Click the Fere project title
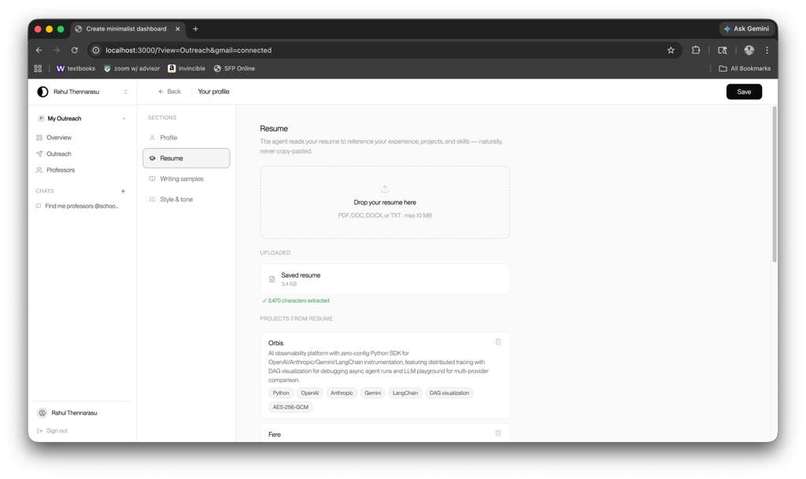806x479 pixels. [x=274, y=434]
